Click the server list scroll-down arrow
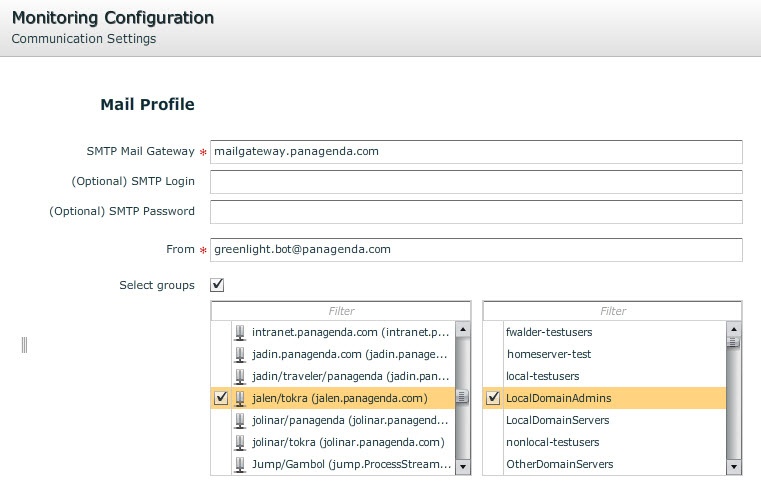This screenshot has width=761, height=495. (462, 466)
